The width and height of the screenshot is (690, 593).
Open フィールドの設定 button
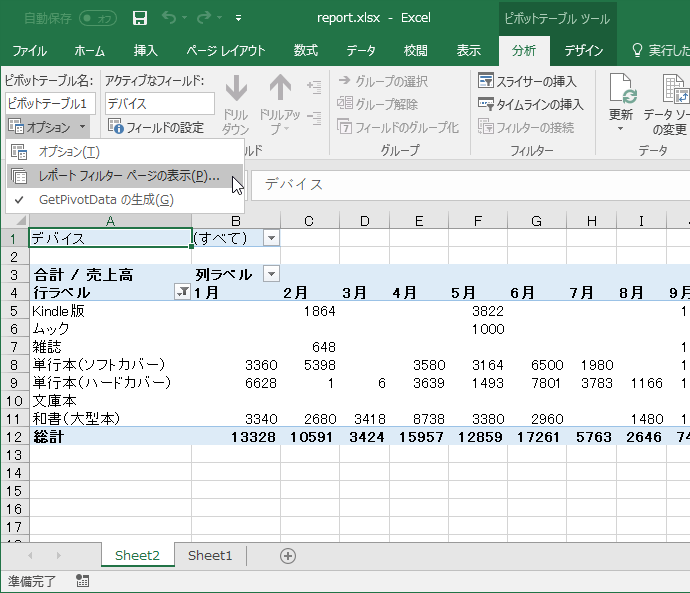point(156,127)
